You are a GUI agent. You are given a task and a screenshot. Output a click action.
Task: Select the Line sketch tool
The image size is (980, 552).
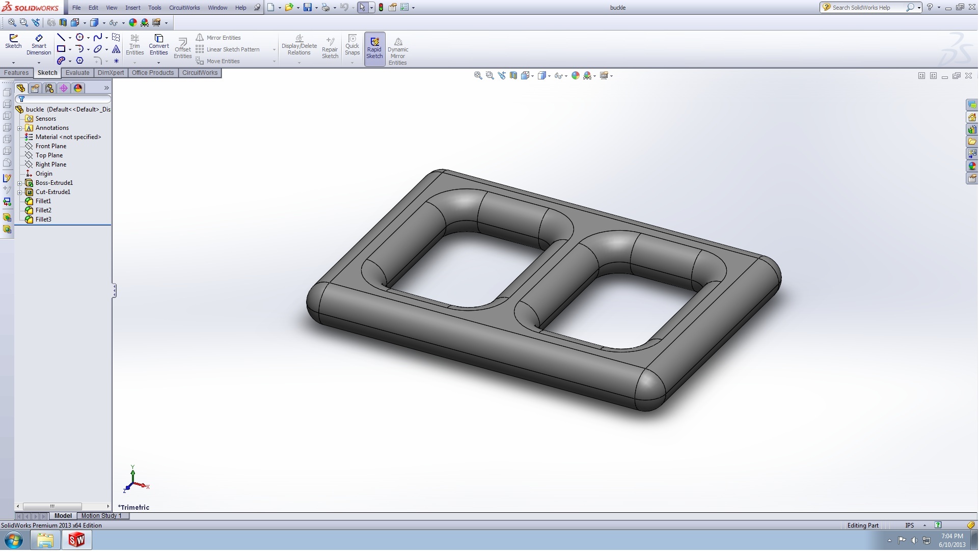tap(61, 37)
